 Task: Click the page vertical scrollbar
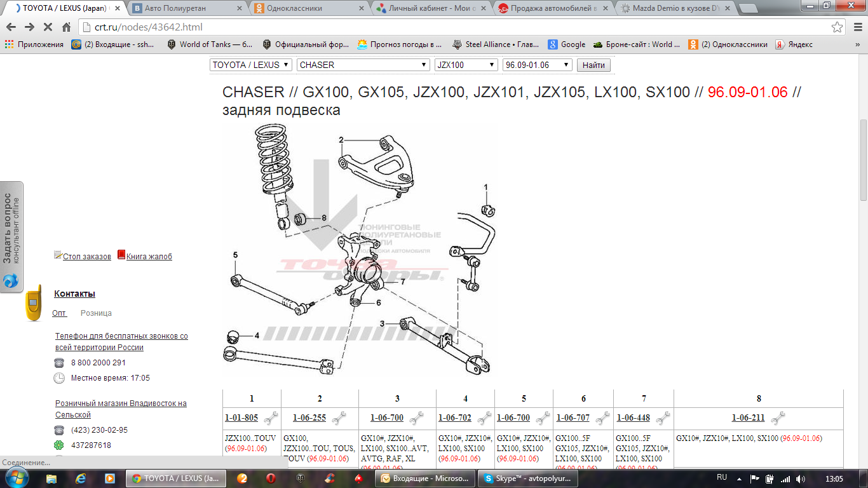863,159
